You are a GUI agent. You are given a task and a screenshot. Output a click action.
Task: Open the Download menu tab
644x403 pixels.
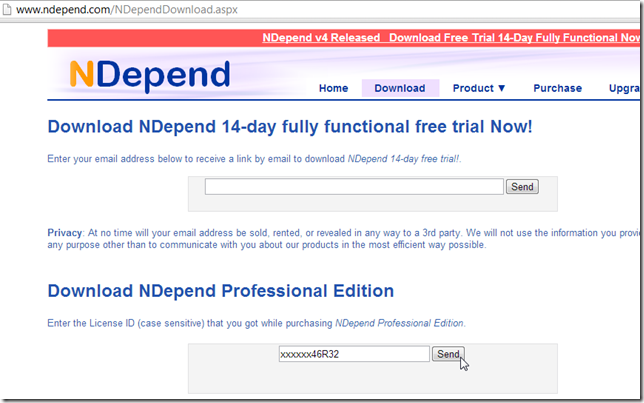400,88
